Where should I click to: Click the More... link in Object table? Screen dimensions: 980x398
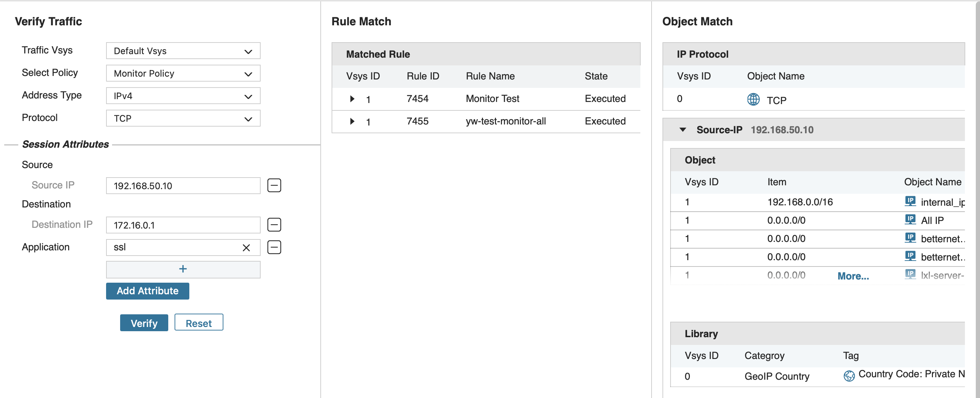click(x=853, y=276)
